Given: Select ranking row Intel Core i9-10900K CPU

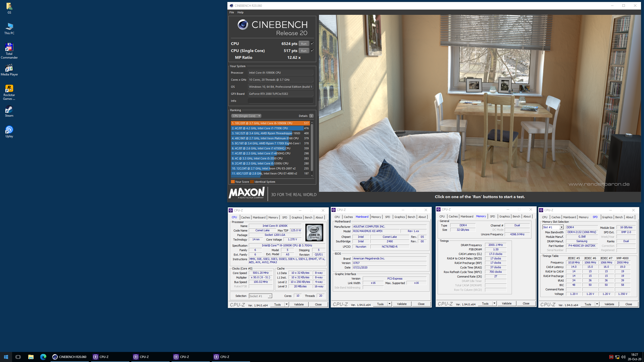Looking at the screenshot, I should click(x=270, y=123).
